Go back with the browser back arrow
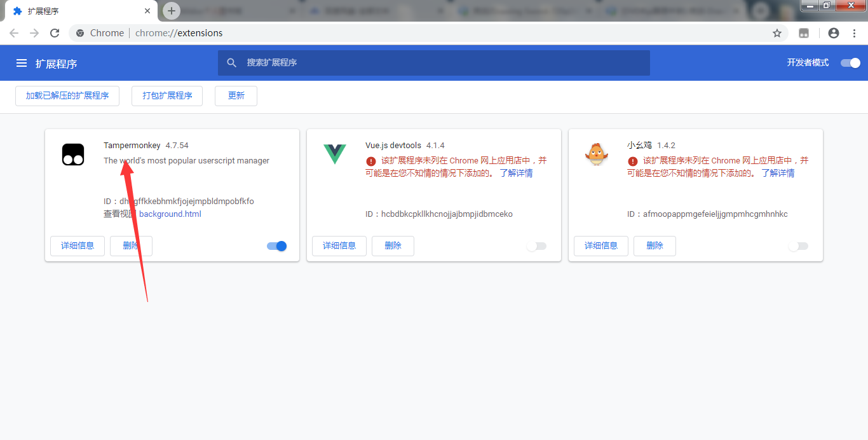 [14, 33]
